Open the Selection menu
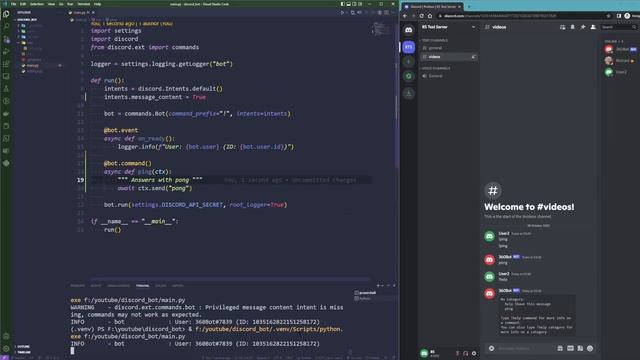The width and height of the screenshot is (640, 360). [x=37, y=4]
